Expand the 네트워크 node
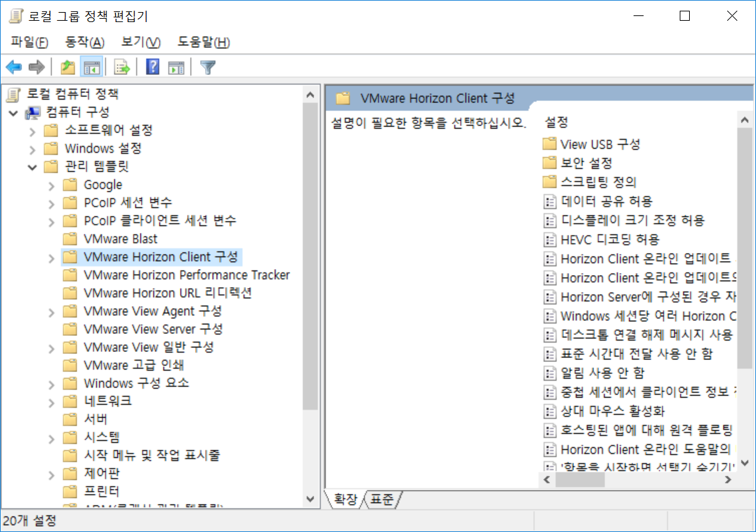Image resolution: width=756 pixels, height=532 pixels. 52,403
